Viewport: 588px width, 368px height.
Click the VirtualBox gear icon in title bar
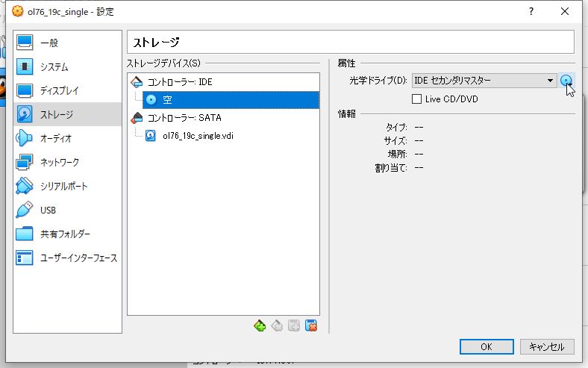(18, 11)
